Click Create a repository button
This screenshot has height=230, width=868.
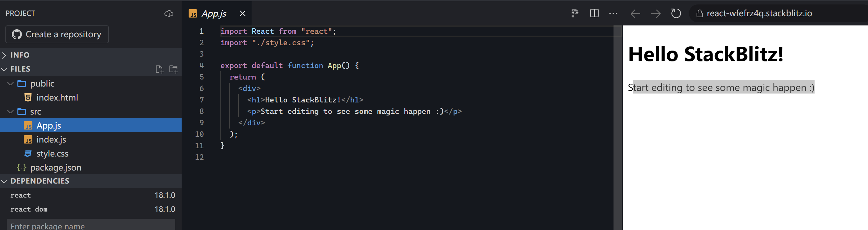click(x=57, y=34)
